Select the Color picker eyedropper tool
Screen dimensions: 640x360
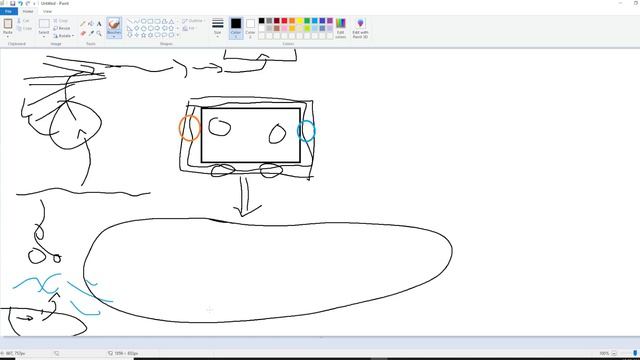point(91,33)
